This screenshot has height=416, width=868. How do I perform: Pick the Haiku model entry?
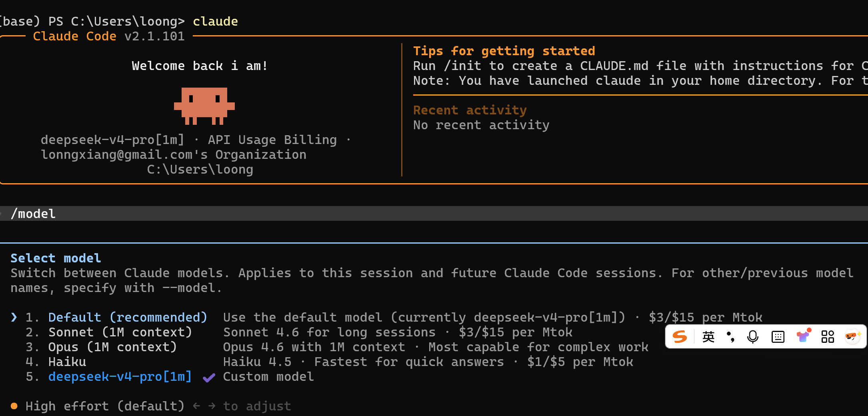coord(67,362)
